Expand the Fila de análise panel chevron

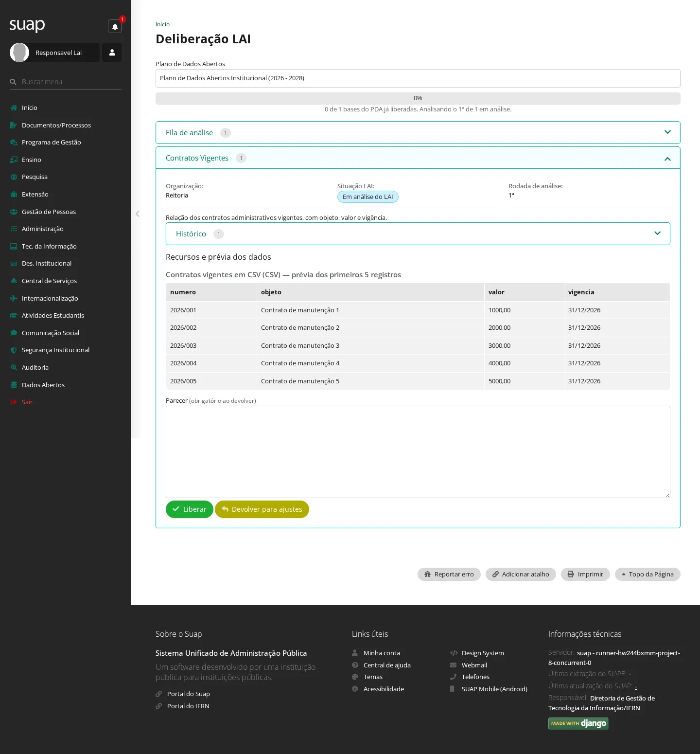click(667, 132)
